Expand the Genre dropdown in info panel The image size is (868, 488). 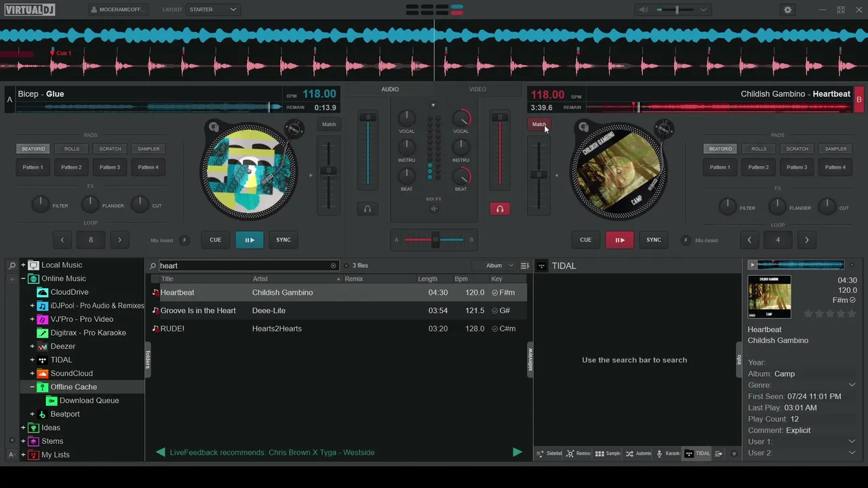tap(852, 385)
